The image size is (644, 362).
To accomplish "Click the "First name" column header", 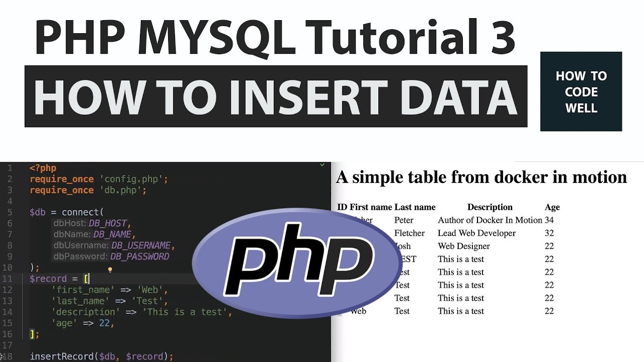I will point(371,207).
